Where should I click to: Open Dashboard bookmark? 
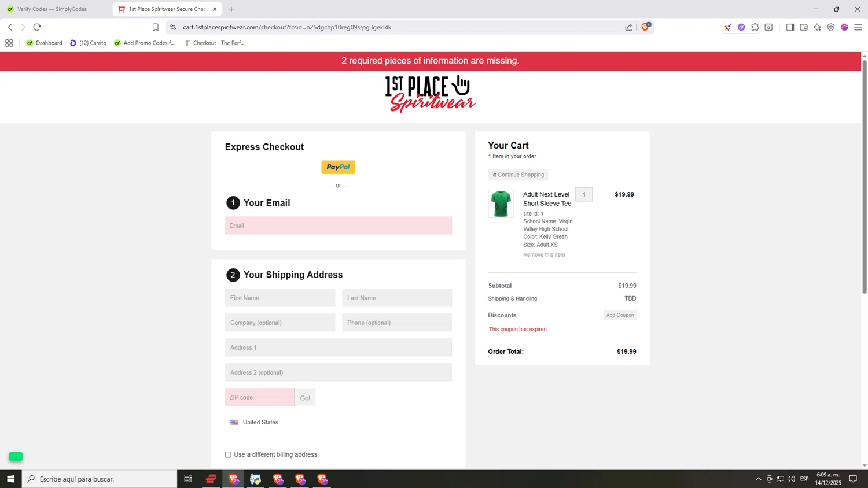(45, 43)
